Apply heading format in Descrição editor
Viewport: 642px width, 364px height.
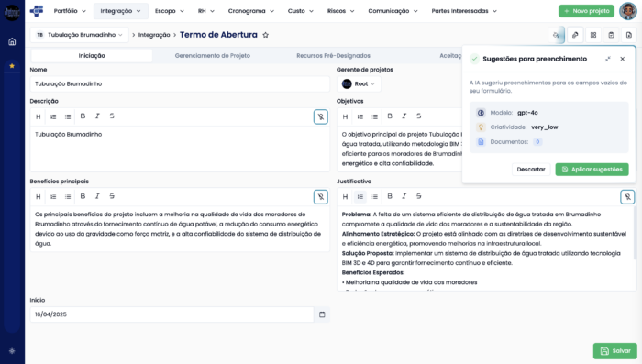coord(39,116)
